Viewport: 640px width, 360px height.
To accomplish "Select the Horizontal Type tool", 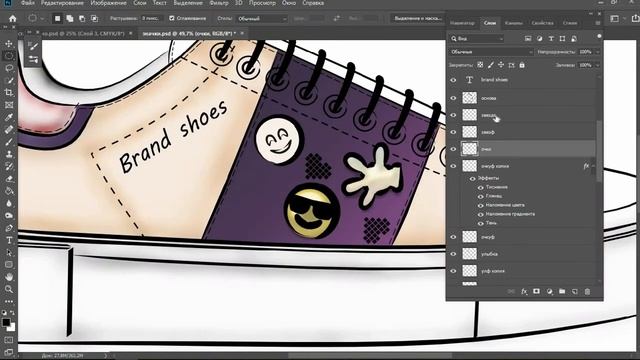I will click(9, 240).
